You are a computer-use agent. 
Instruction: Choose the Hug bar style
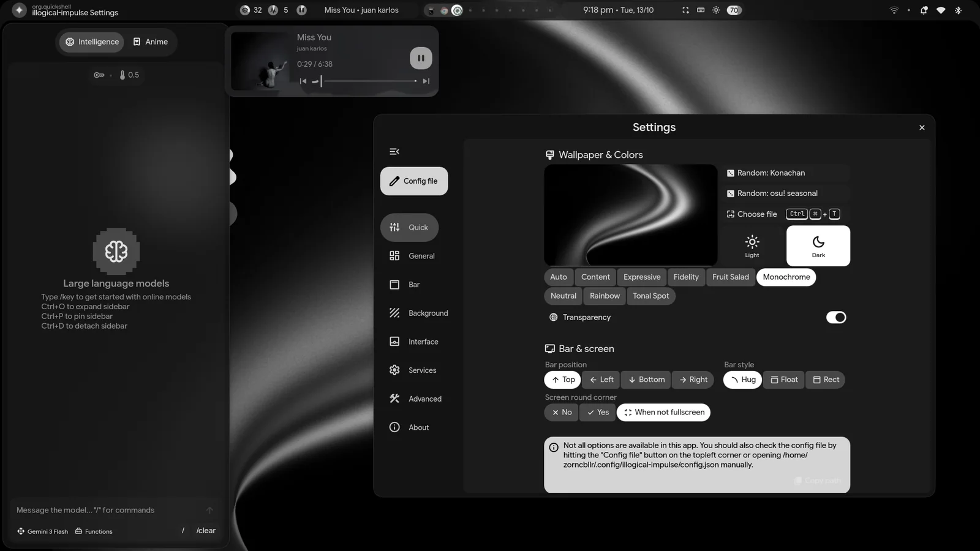(742, 380)
